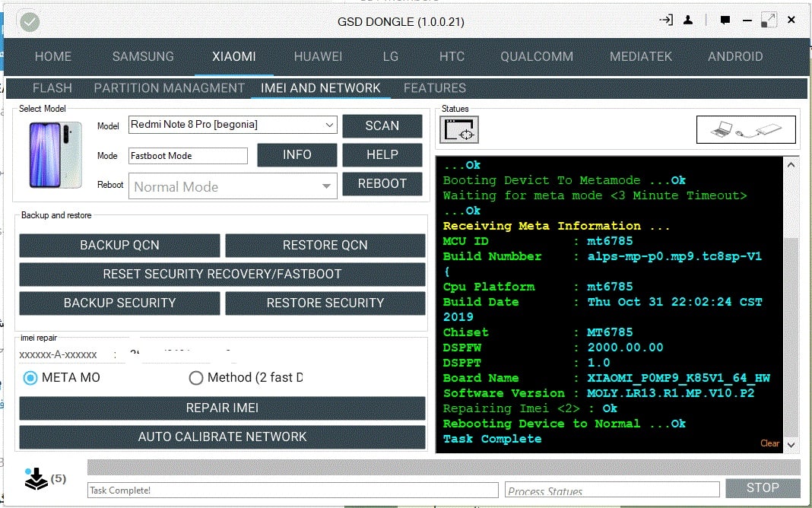Switch to the MEDIATEK tab
This screenshot has height=508, width=812.
641,56
